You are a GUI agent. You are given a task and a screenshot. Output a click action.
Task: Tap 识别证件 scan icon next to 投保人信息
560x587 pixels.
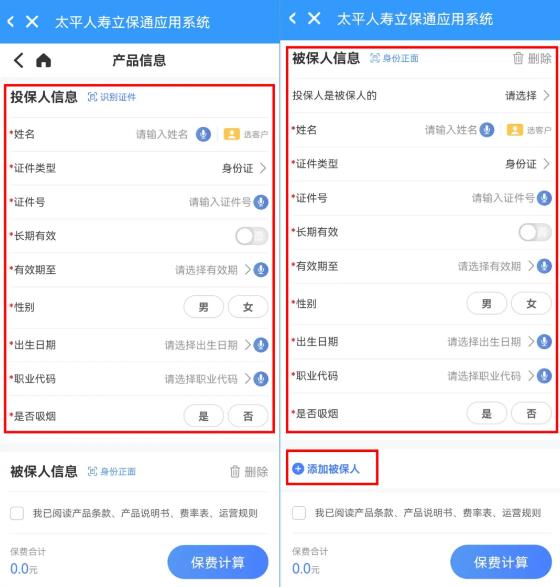point(92,97)
